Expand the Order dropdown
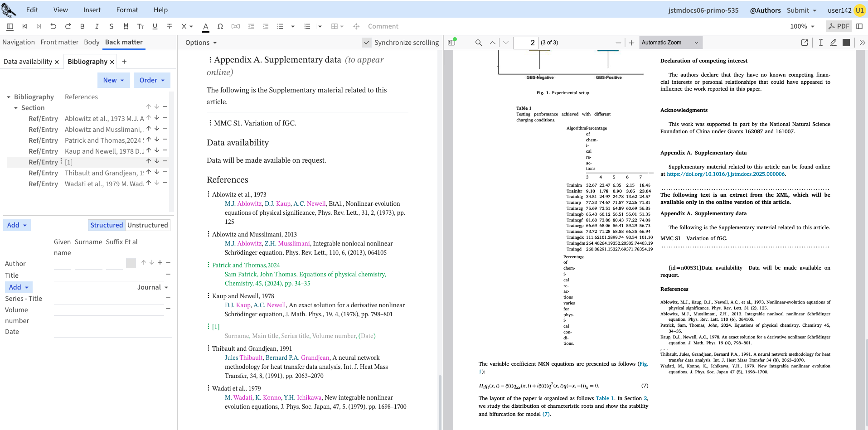This screenshot has width=868, height=430. click(x=152, y=80)
